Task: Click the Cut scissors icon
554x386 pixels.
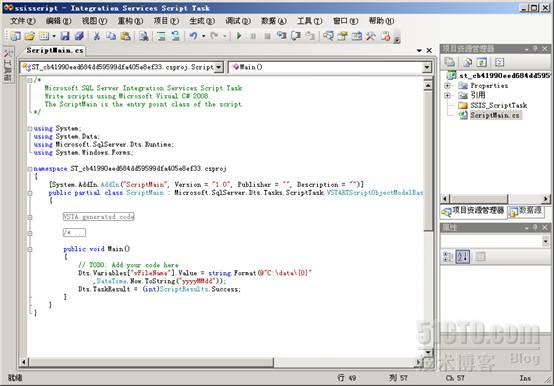Action: [x=96, y=36]
